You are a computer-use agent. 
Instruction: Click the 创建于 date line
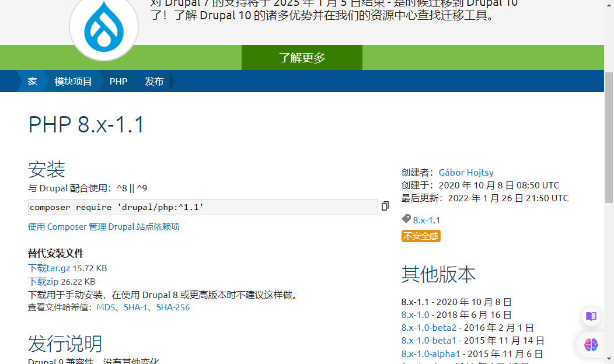(x=480, y=185)
